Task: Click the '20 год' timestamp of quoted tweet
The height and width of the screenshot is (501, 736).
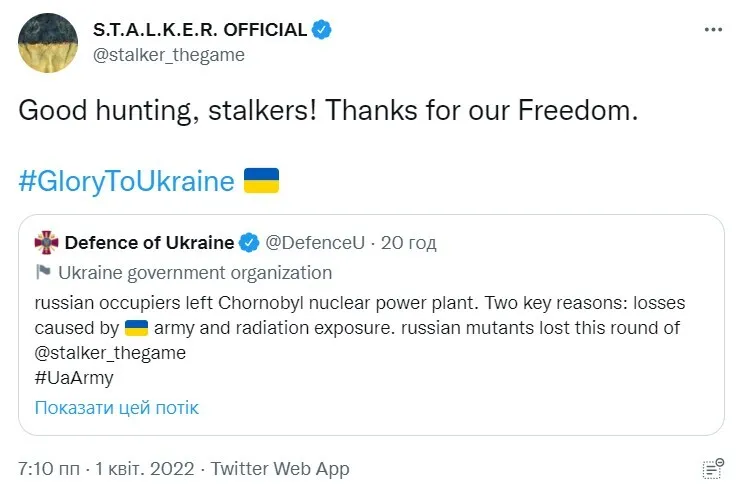Action: tap(410, 242)
